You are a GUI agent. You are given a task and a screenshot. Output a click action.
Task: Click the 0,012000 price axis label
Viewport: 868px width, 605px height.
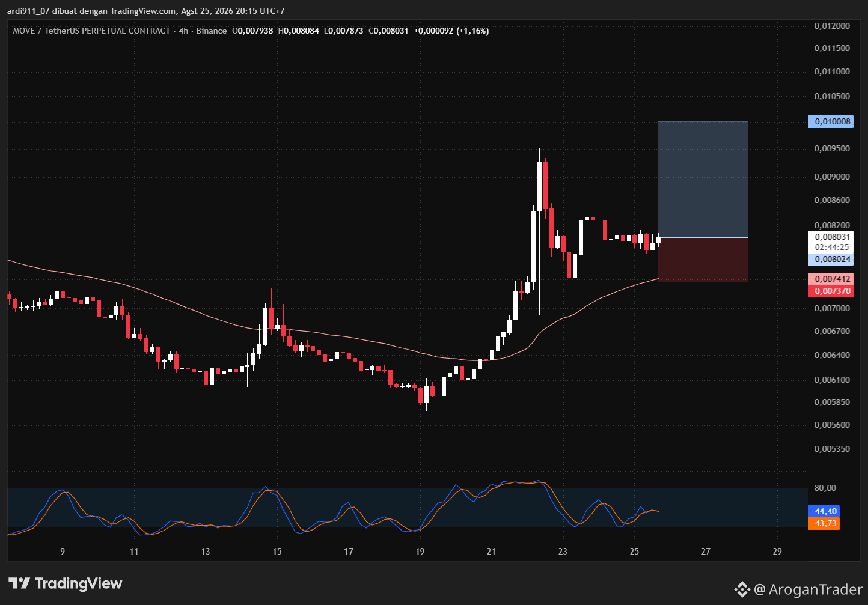click(832, 26)
